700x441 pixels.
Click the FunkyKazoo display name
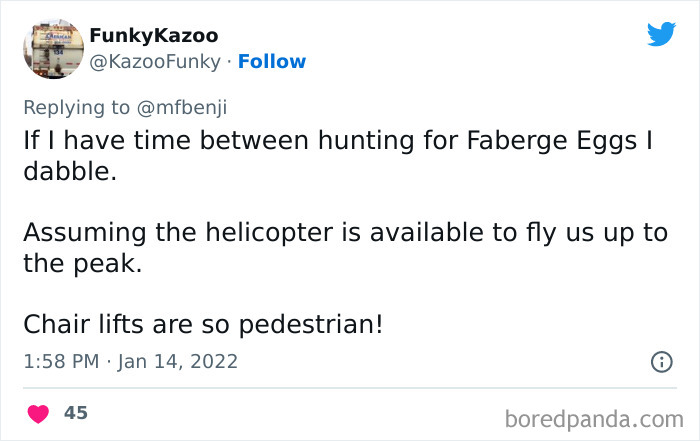[153, 36]
